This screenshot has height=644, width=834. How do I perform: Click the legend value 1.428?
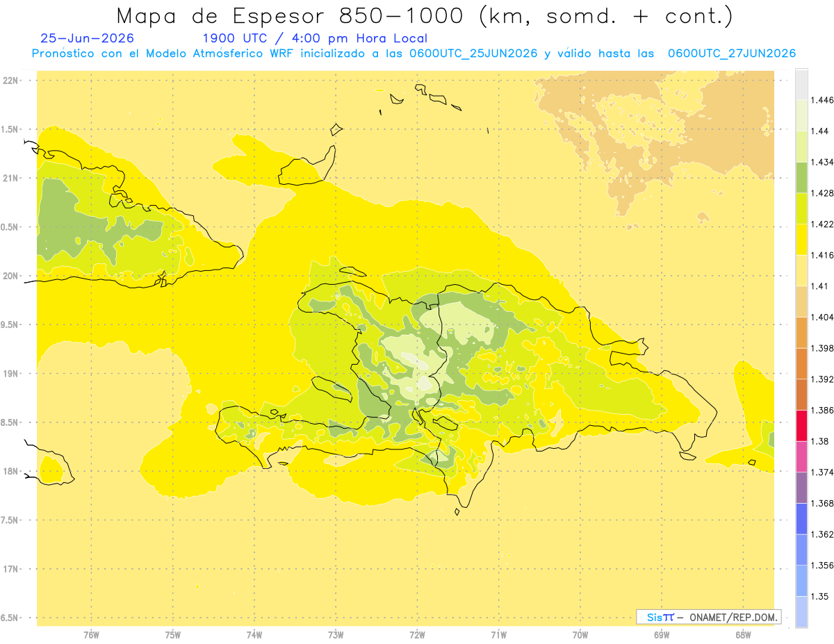point(822,193)
